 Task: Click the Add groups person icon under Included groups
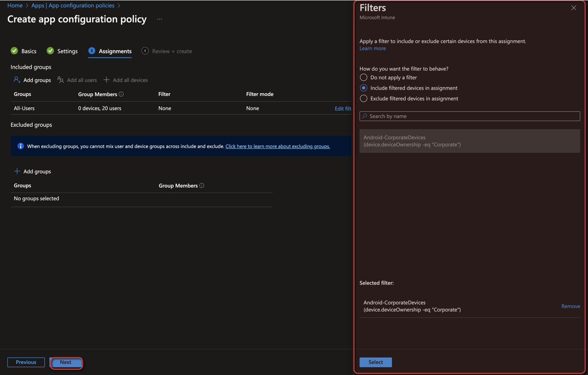click(17, 80)
